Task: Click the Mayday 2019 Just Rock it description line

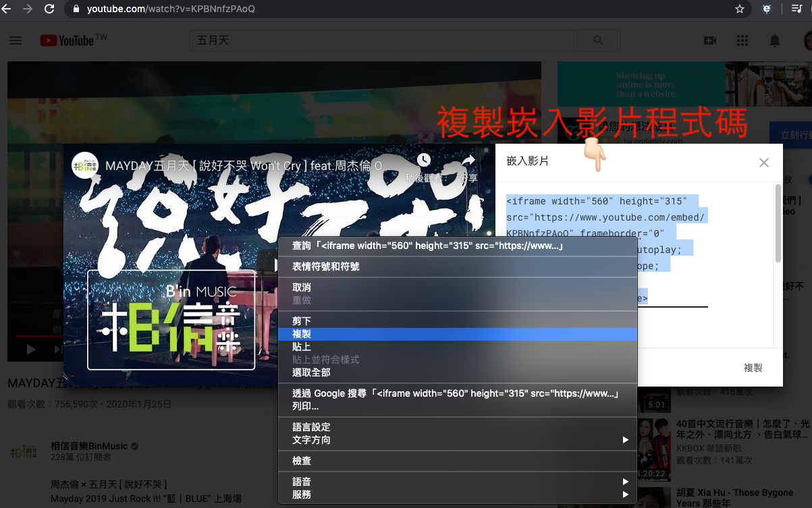Action: coord(146,499)
